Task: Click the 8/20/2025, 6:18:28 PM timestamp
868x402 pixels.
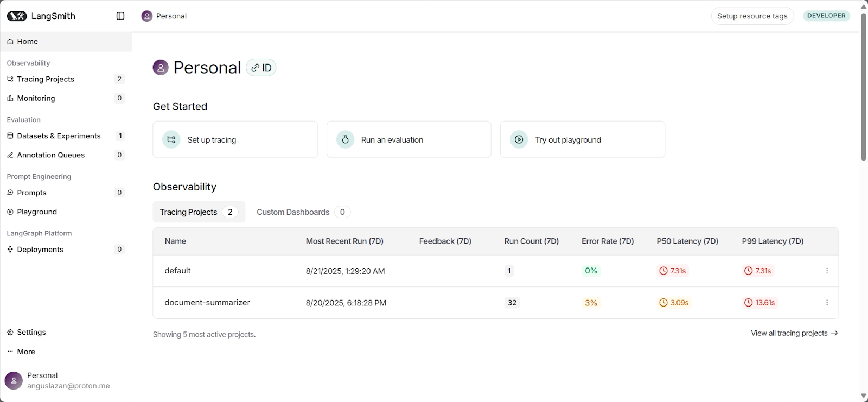Action: [346, 303]
